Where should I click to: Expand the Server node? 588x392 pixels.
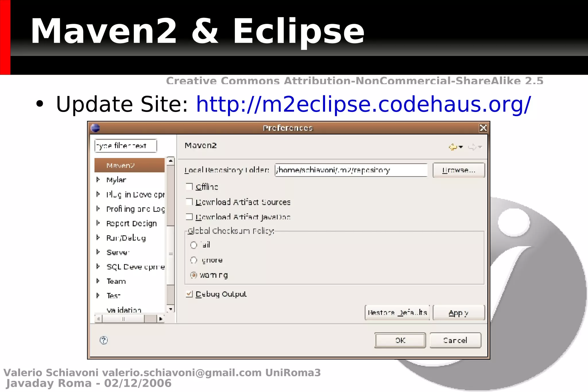(98, 252)
